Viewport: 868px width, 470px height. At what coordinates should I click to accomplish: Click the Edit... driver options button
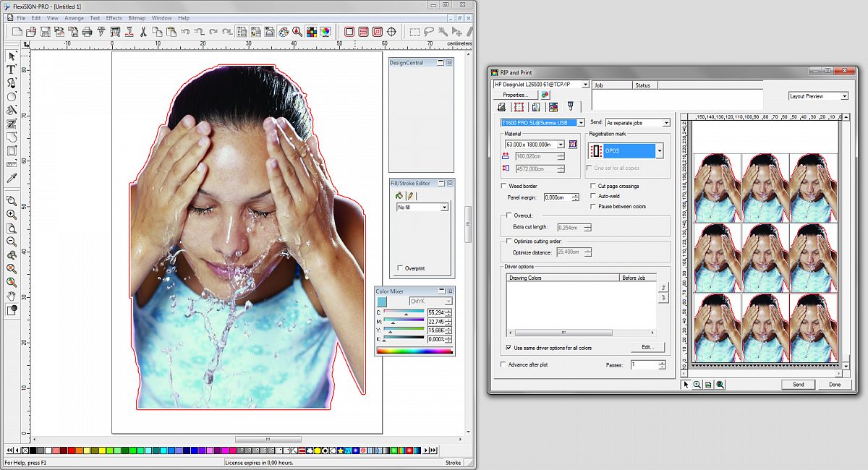coord(647,347)
